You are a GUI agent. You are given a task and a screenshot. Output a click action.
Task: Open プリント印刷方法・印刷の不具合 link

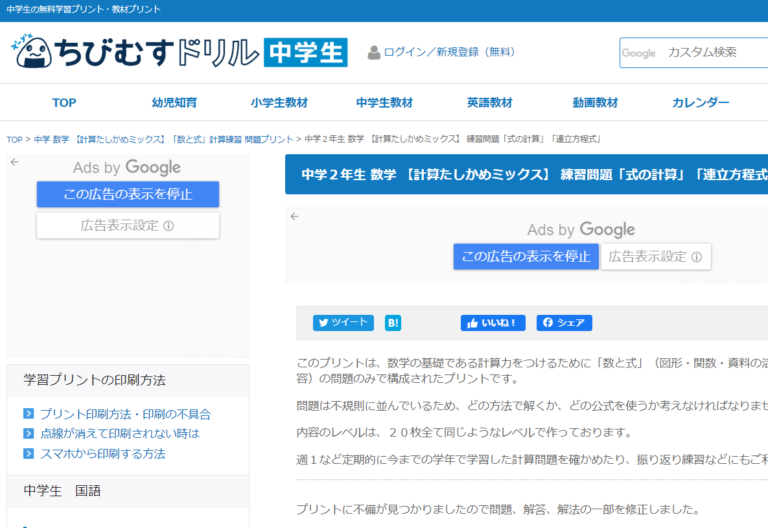tap(125, 414)
